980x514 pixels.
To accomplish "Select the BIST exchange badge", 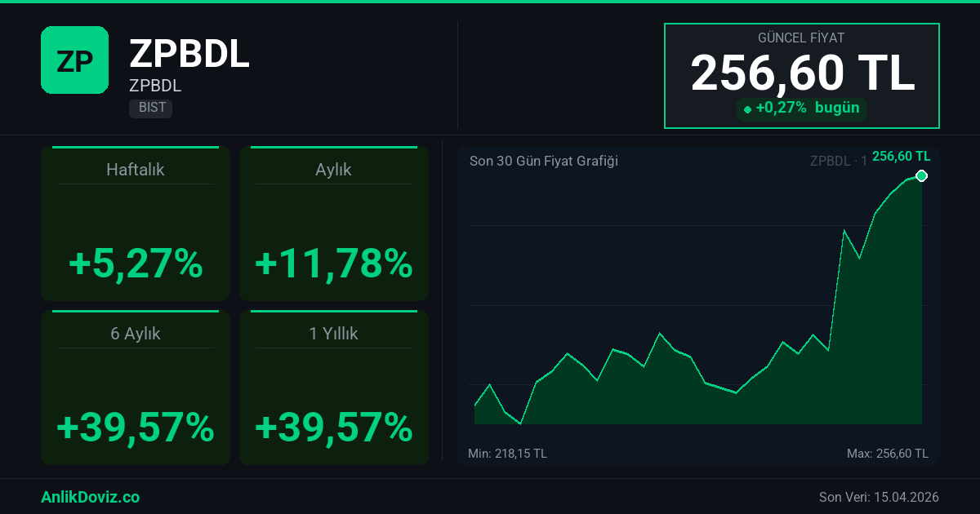I will (x=150, y=108).
